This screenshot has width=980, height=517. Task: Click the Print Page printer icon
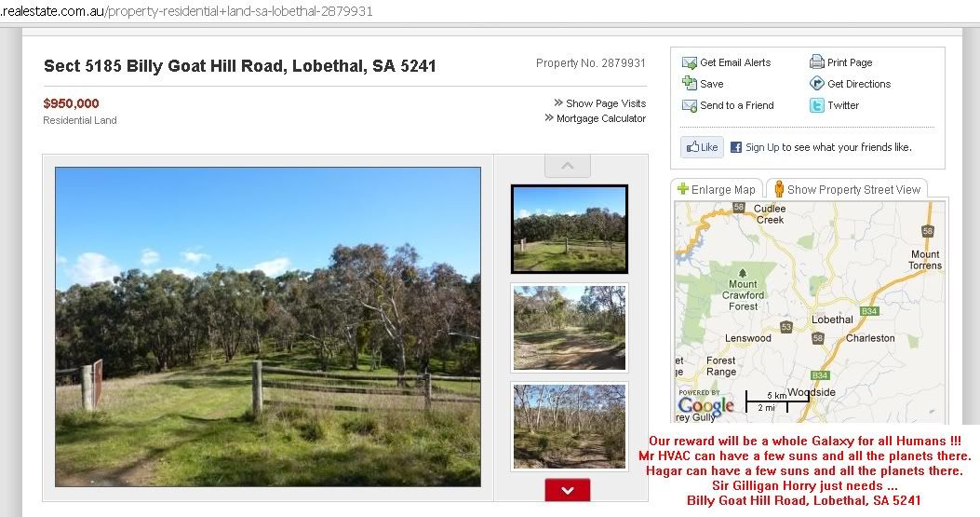(x=817, y=62)
